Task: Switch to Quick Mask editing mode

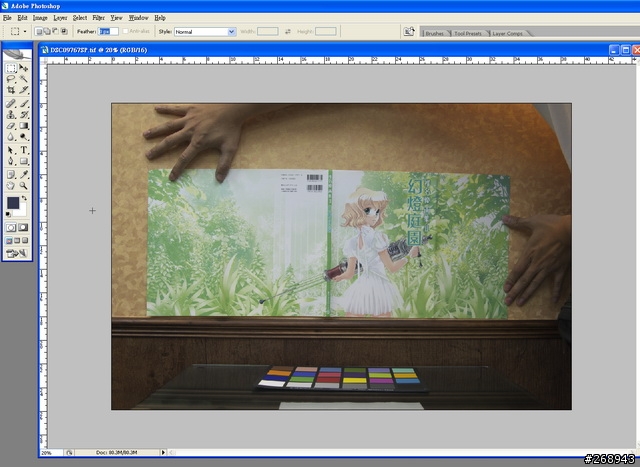Action: point(23,227)
